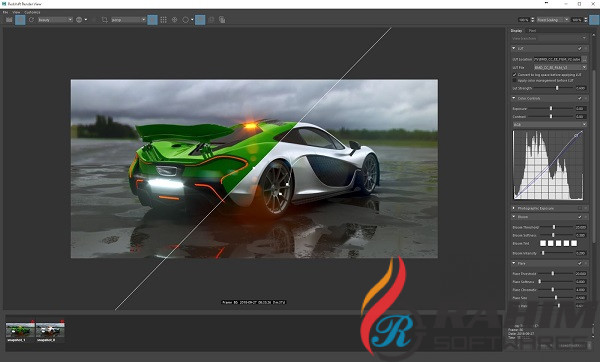Click the globe channel display icon
The image size is (600, 362).
tap(79, 20)
